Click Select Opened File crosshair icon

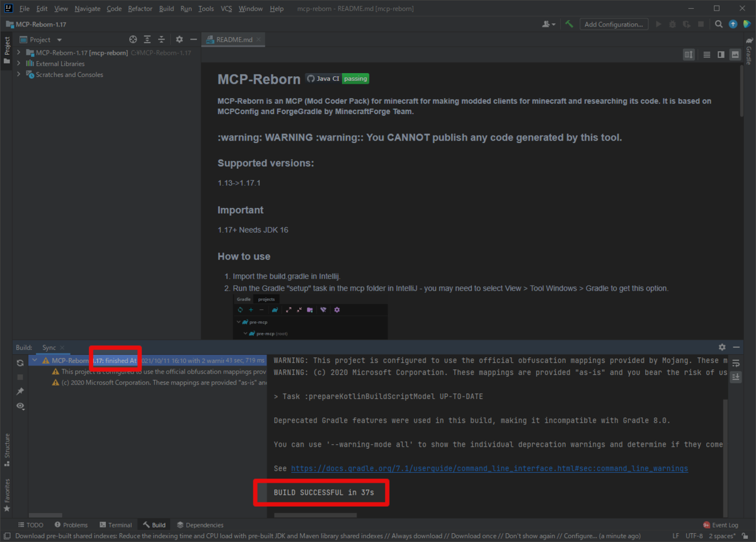pos(133,39)
